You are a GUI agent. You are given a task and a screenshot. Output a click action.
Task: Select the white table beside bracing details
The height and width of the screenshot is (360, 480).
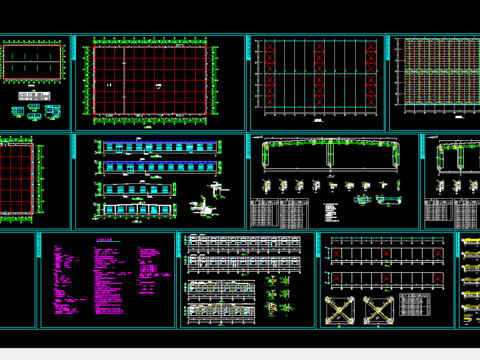point(415,304)
